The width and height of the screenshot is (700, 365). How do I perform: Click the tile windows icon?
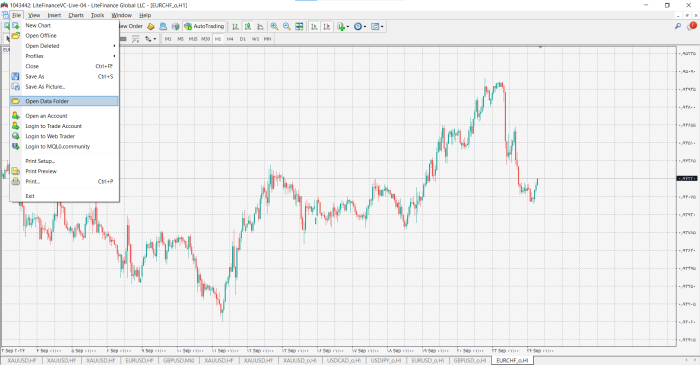coord(299,26)
